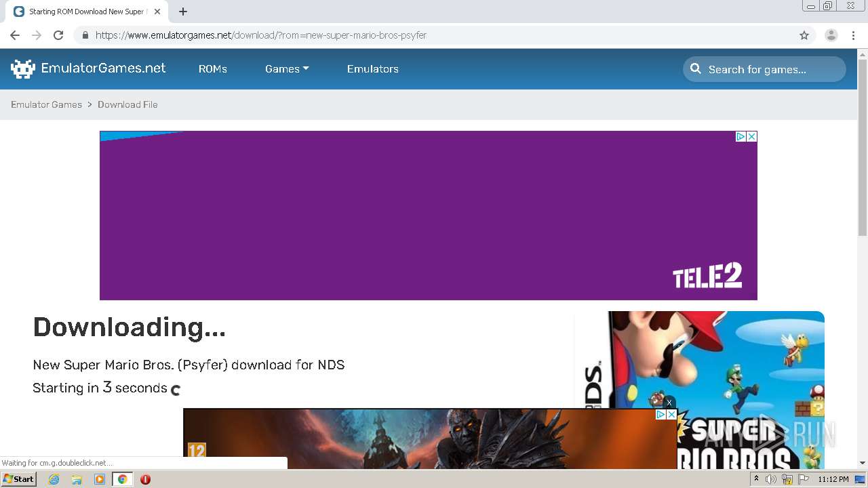The image size is (868, 488).
Task: Open the volume speaker control
Action: point(771,479)
